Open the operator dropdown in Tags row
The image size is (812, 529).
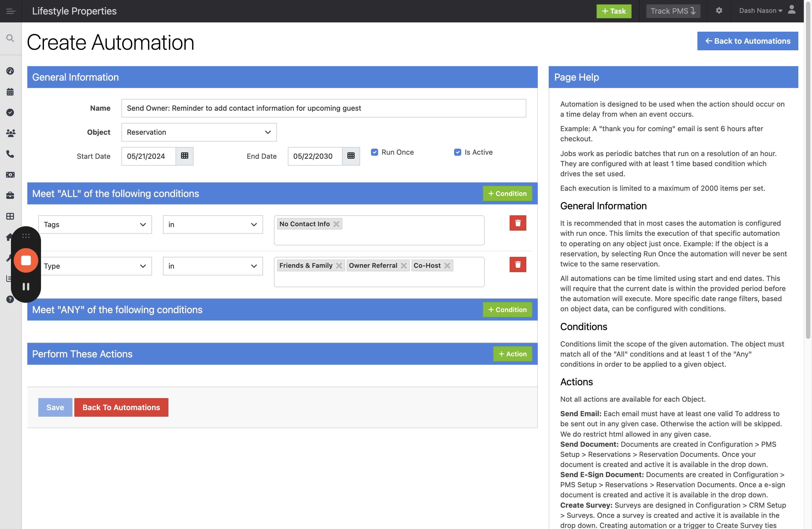212,224
